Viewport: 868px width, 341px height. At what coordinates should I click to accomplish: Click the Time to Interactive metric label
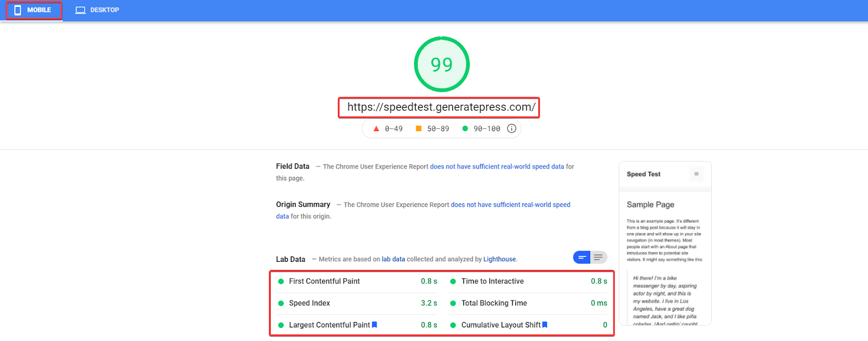493,281
